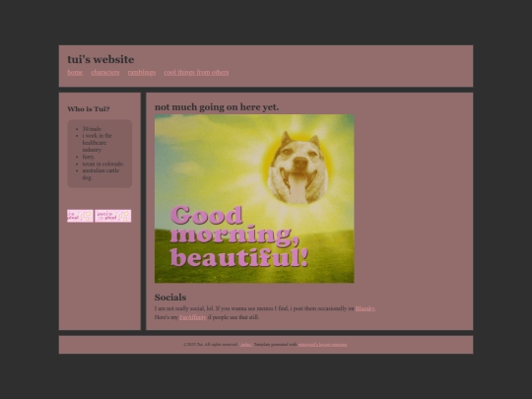Open the FurAffinity profile link
Viewport: 532px width, 399px height.
tap(192, 317)
